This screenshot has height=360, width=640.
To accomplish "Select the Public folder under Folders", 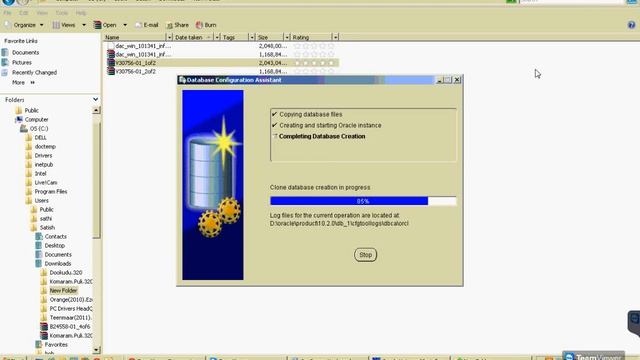I will click(31, 110).
